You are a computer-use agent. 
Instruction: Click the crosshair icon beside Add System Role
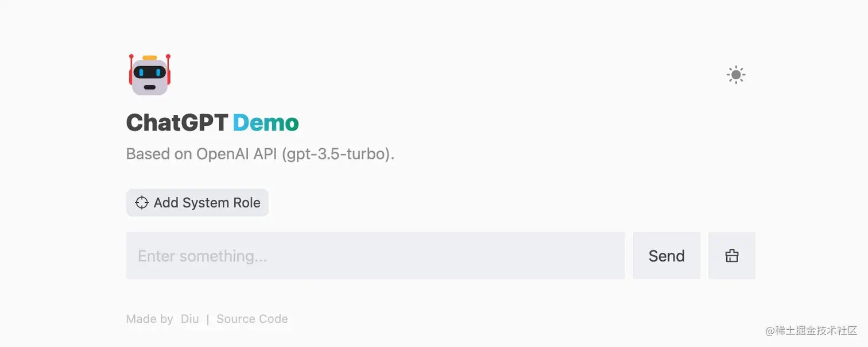pyautogui.click(x=141, y=203)
